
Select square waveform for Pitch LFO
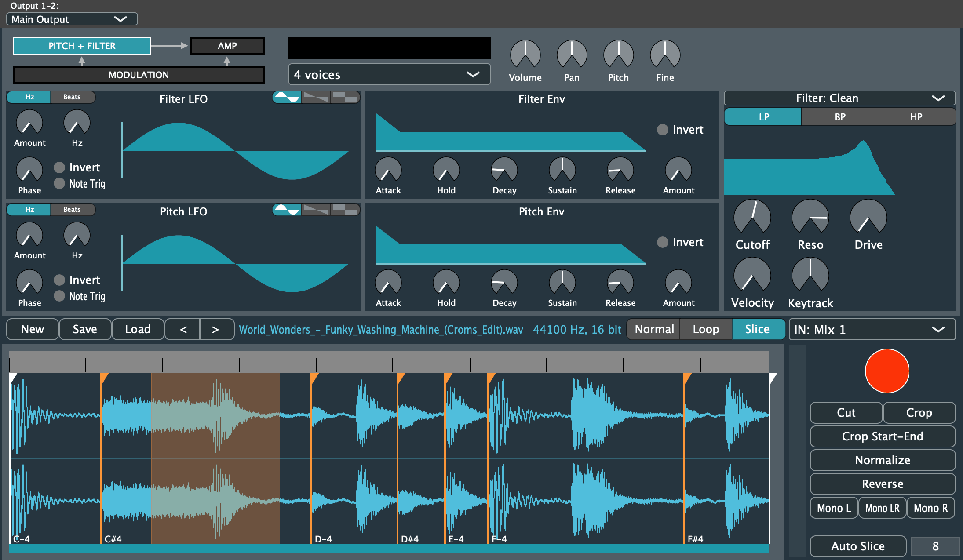345,210
